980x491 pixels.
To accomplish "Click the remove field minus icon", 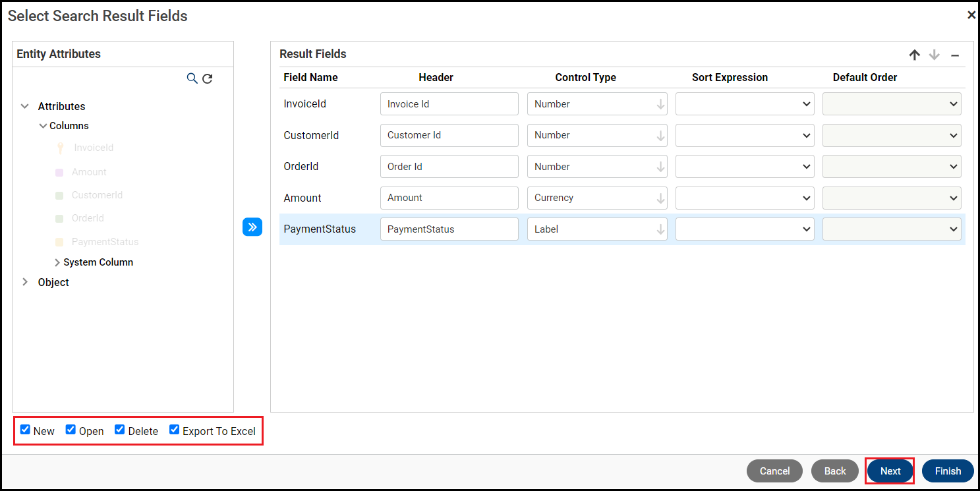I will click(x=954, y=55).
